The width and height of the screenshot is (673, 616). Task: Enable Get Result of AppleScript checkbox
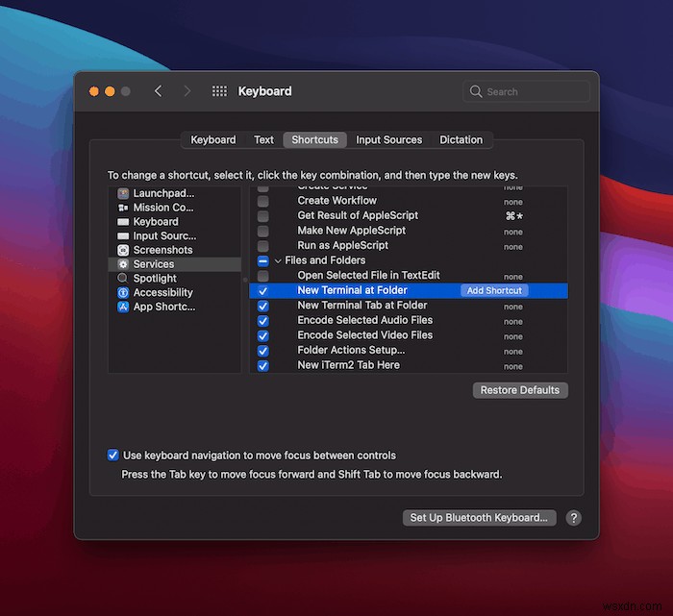(263, 216)
